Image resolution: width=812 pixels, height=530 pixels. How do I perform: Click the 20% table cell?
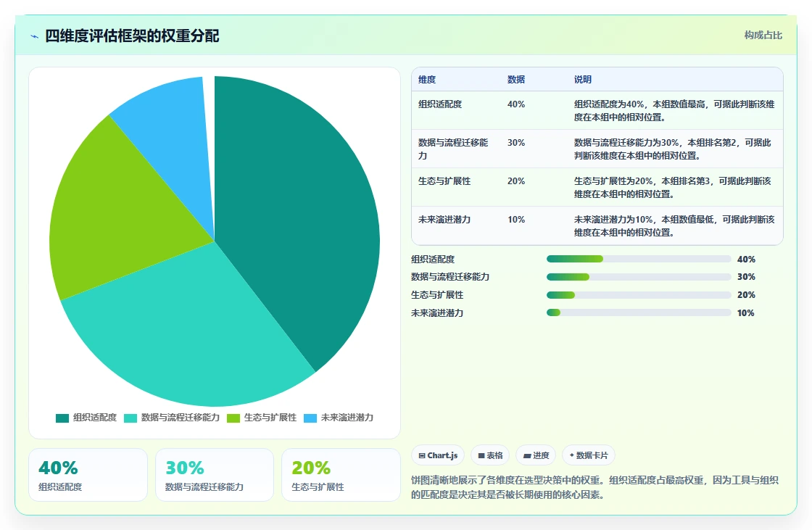[515, 181]
